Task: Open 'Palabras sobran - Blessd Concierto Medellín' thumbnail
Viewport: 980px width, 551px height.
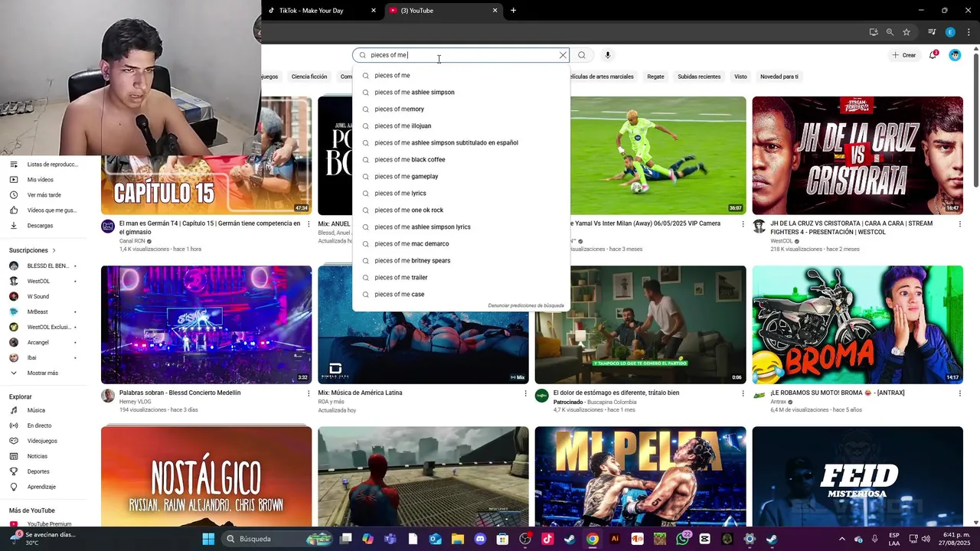Action: pyautogui.click(x=206, y=324)
